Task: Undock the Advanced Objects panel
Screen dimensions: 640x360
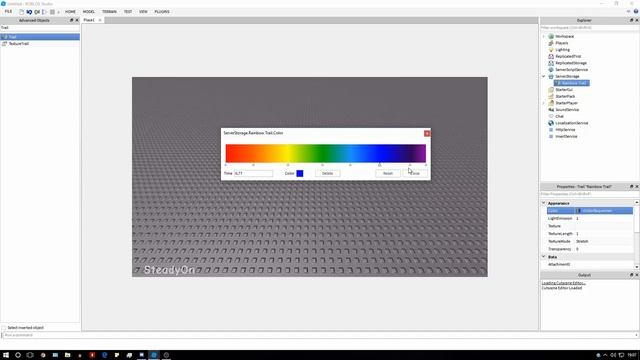Action: 71,20
